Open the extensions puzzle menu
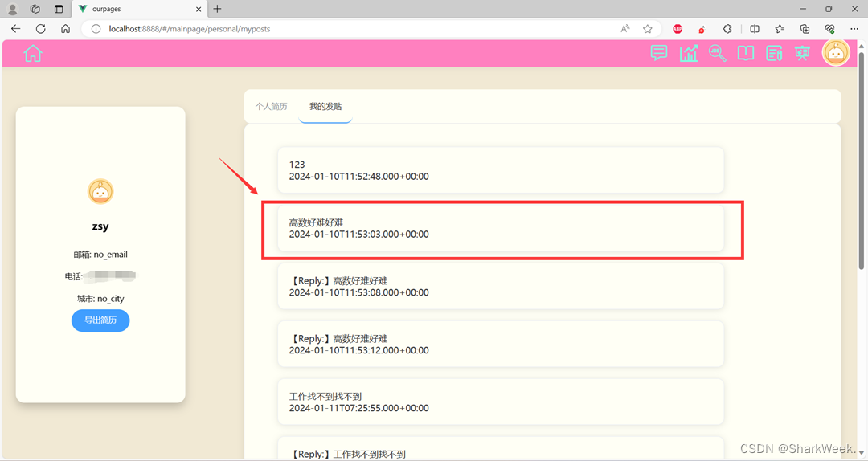Image resolution: width=868 pixels, height=461 pixels. (x=727, y=29)
